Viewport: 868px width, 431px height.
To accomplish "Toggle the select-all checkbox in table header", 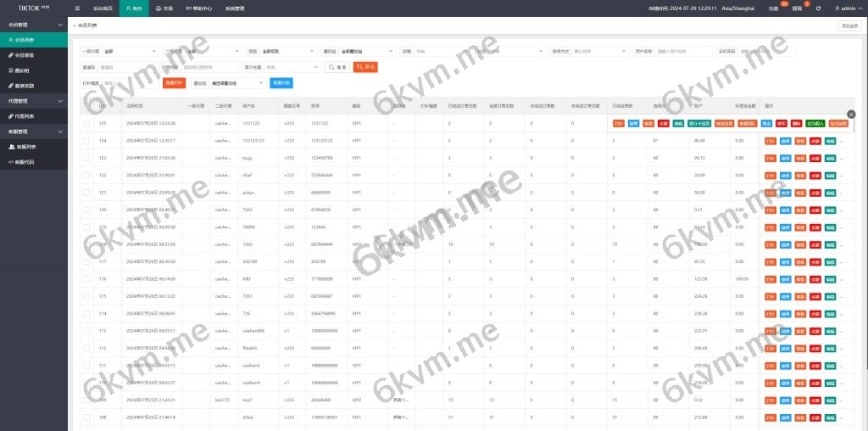I will [86, 106].
